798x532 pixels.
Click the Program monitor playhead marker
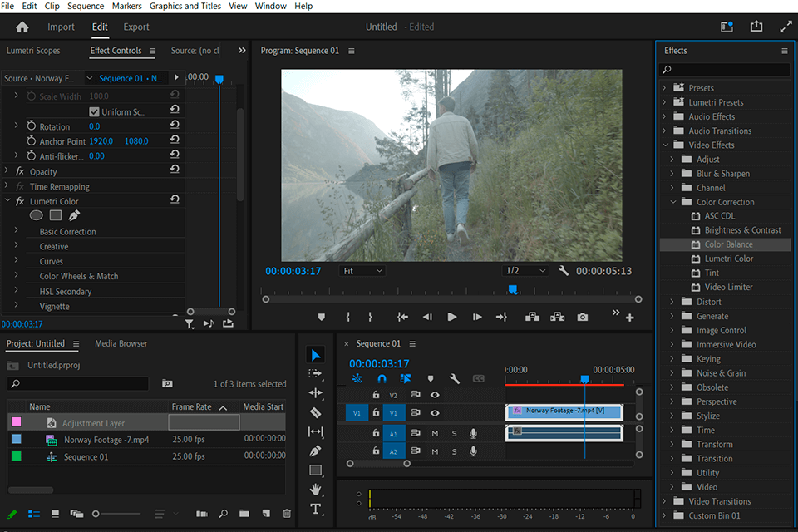coord(513,289)
